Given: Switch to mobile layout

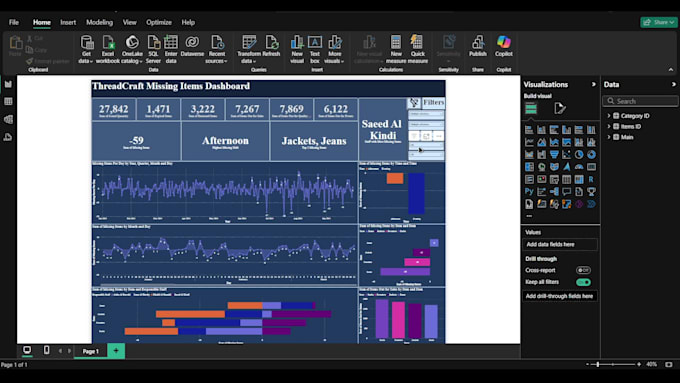Looking at the screenshot, I should (46, 350).
